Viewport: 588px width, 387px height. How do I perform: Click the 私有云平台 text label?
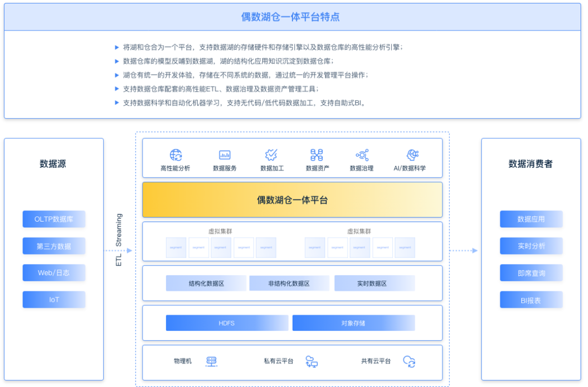pyautogui.click(x=279, y=361)
